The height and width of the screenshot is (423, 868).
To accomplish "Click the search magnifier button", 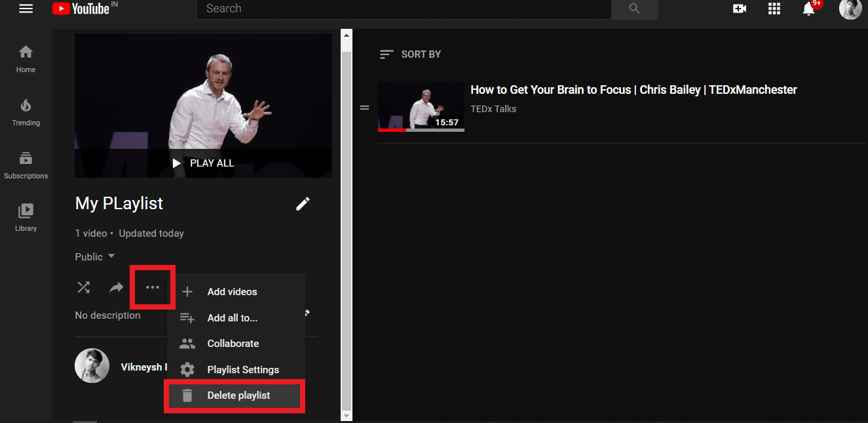I will tap(633, 9).
